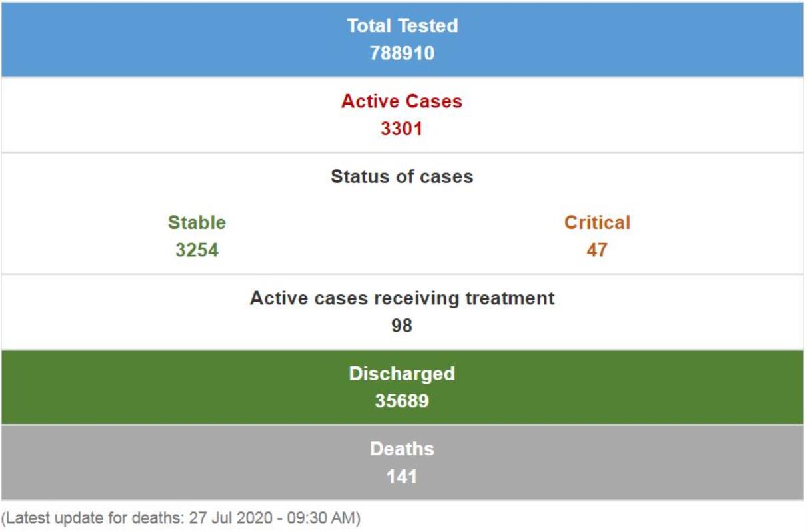Select the Discharged label in green bar
Screen dimensions: 807x532
point(402,373)
